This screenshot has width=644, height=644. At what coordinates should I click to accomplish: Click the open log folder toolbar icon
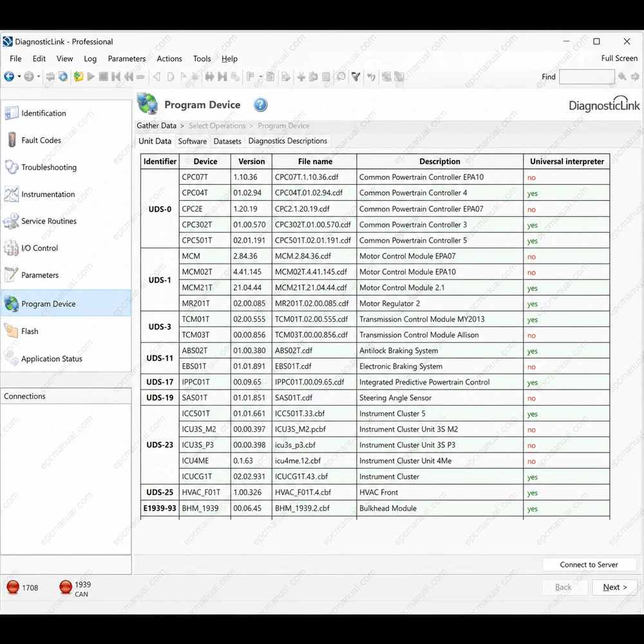[78, 77]
